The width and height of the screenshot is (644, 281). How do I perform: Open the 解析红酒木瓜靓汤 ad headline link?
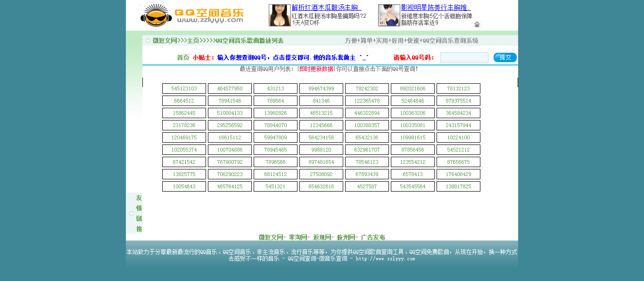(x=327, y=8)
